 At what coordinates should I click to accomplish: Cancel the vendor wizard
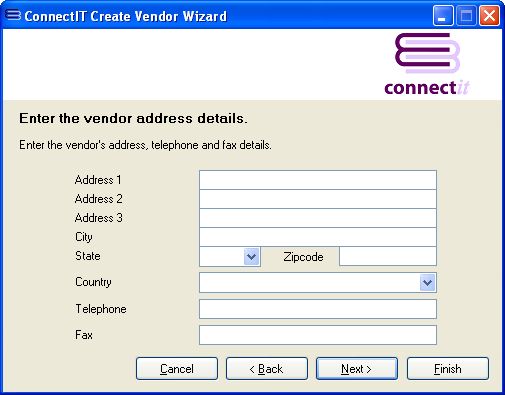pyautogui.click(x=177, y=369)
